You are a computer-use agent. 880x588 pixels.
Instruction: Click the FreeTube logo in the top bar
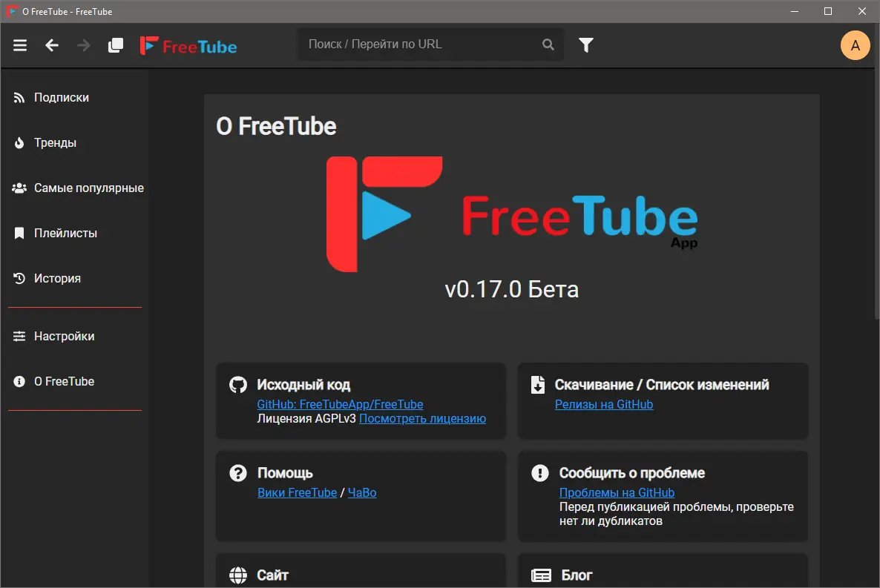188,46
